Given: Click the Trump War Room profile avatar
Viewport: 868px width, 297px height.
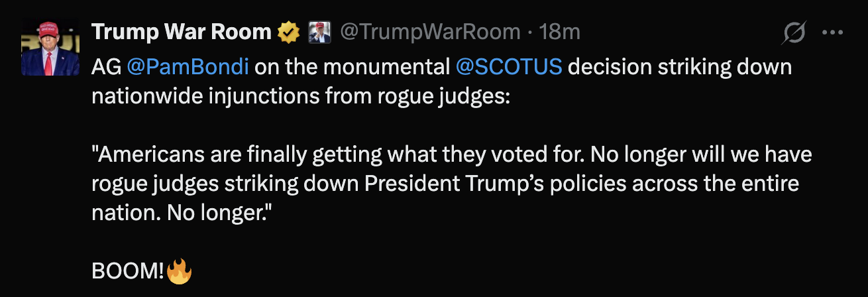Looking at the screenshot, I should [46, 48].
